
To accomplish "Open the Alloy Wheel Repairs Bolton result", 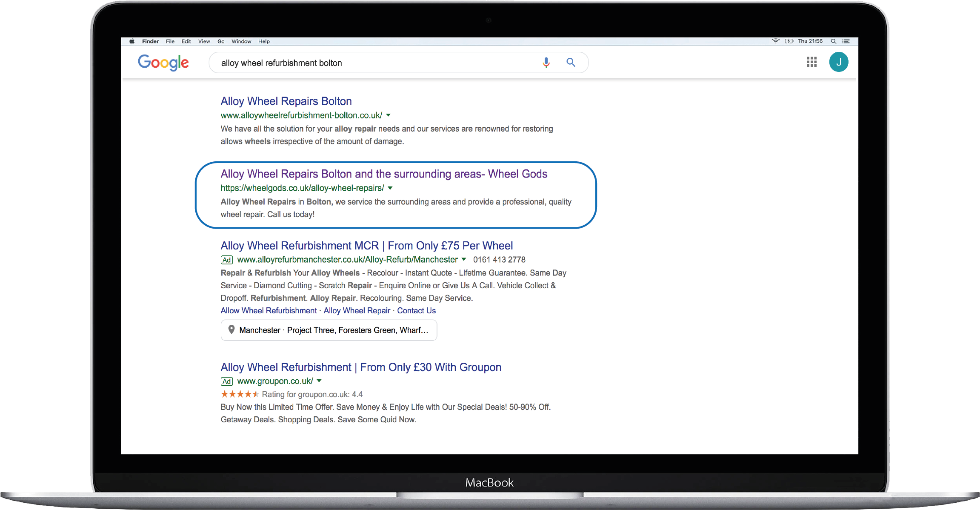I will 286,101.
